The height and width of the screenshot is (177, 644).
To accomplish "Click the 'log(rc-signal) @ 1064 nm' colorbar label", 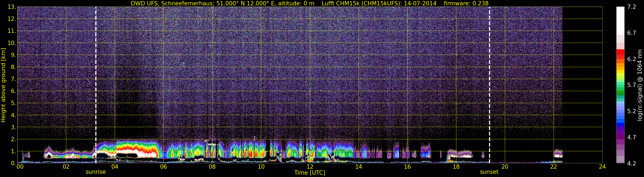I will click(640, 85).
